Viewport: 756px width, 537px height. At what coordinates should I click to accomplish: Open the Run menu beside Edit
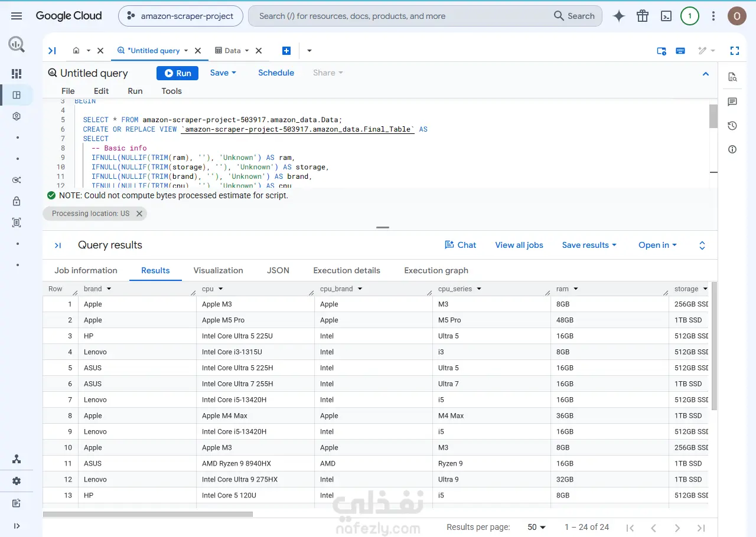coord(135,91)
